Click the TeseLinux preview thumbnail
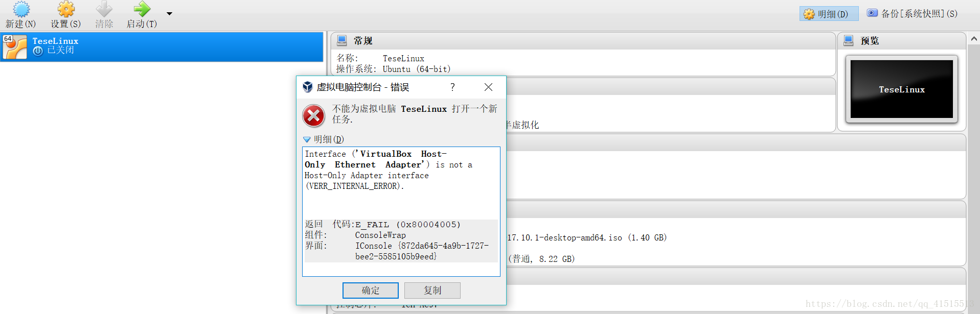Image resolution: width=980 pixels, height=314 pixels. click(902, 89)
